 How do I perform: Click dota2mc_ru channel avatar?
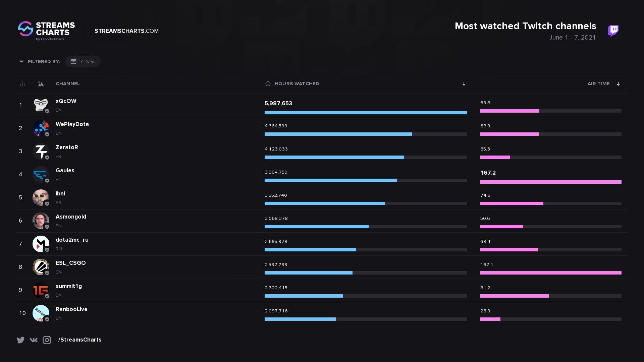click(41, 244)
